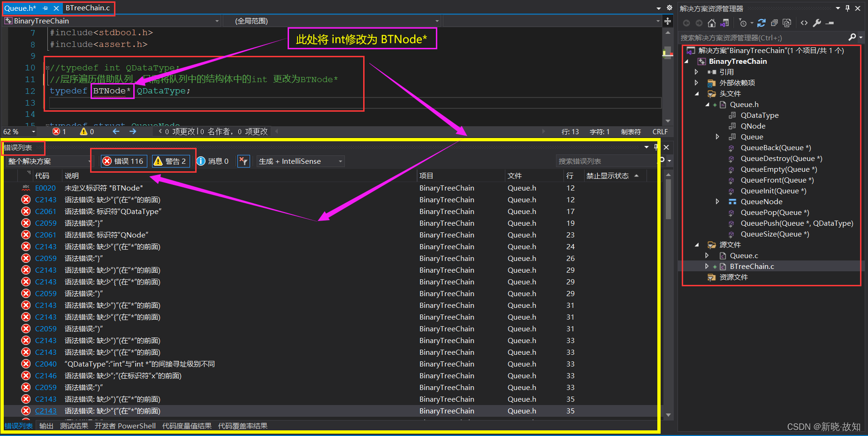Switch to the BTreeChain.c editor tab

(88, 8)
